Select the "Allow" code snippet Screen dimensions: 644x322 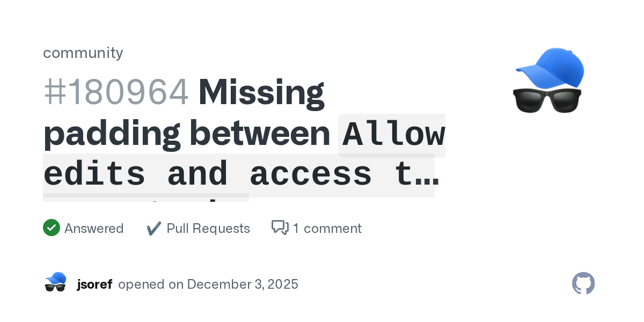[x=393, y=135]
